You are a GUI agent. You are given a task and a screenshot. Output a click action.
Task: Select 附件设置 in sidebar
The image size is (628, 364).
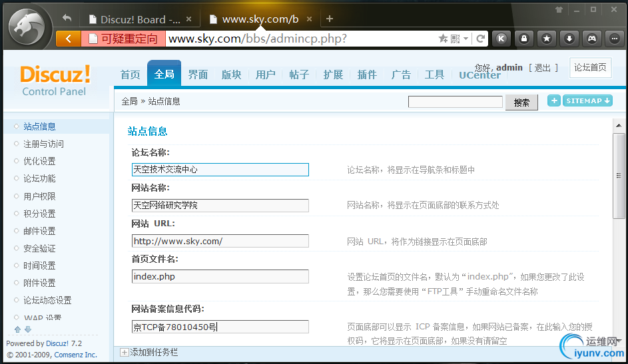[x=40, y=283]
